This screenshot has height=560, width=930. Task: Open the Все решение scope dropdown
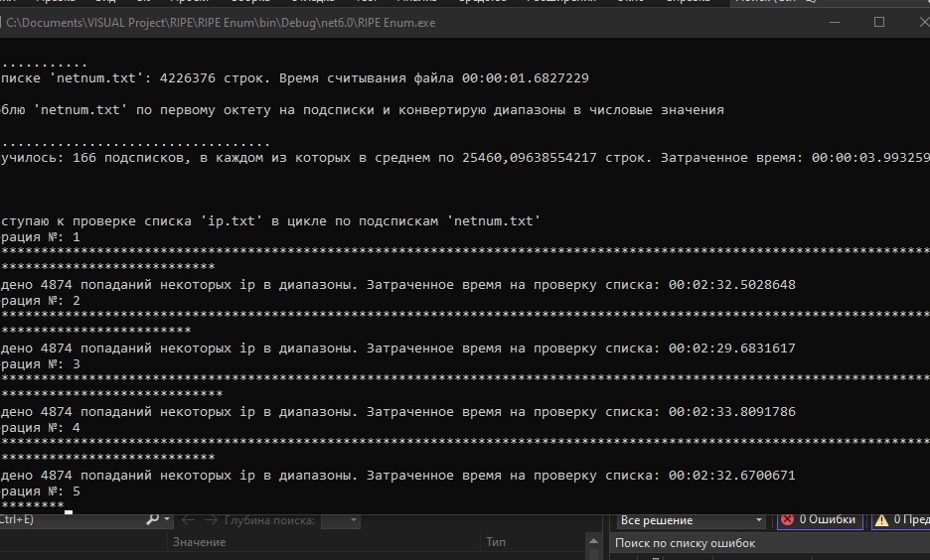pos(691,520)
